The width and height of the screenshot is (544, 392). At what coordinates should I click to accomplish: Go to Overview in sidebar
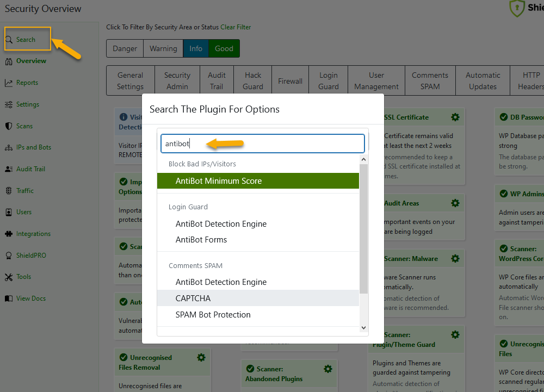pyautogui.click(x=31, y=61)
